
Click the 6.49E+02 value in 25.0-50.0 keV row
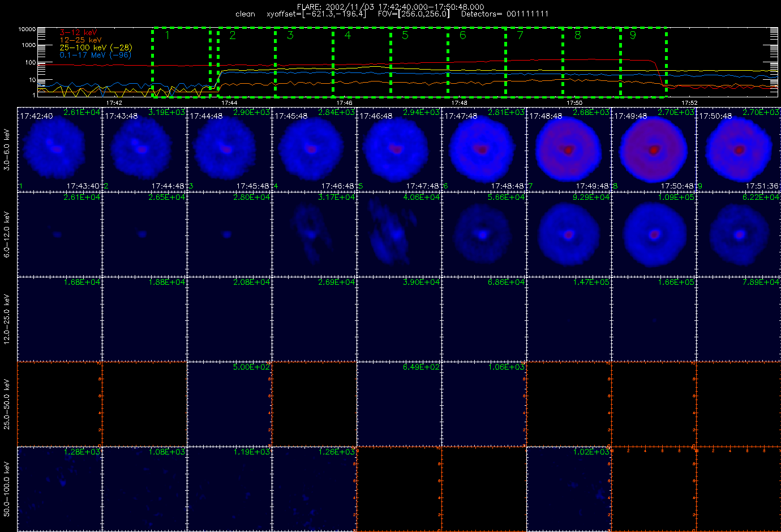pyautogui.click(x=422, y=367)
